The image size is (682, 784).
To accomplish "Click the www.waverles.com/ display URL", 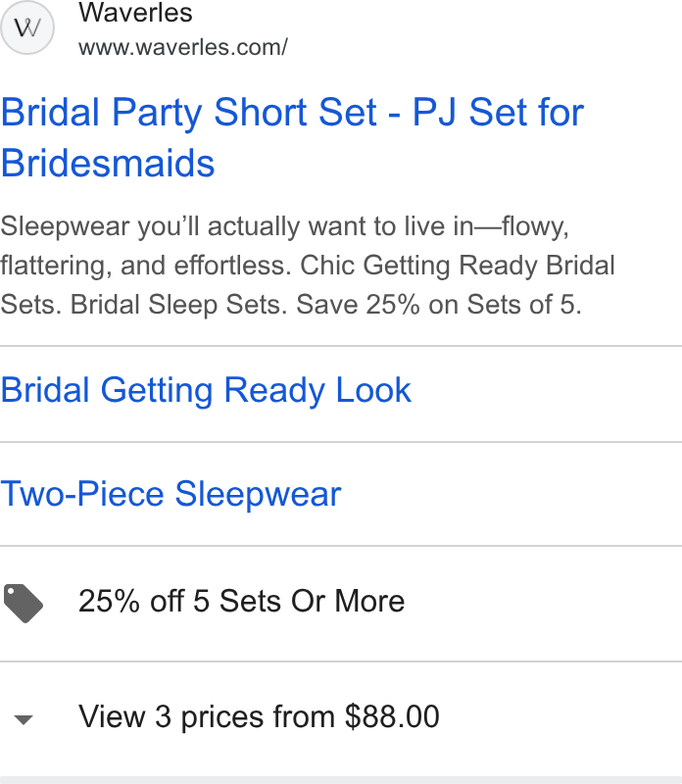I will [x=183, y=47].
